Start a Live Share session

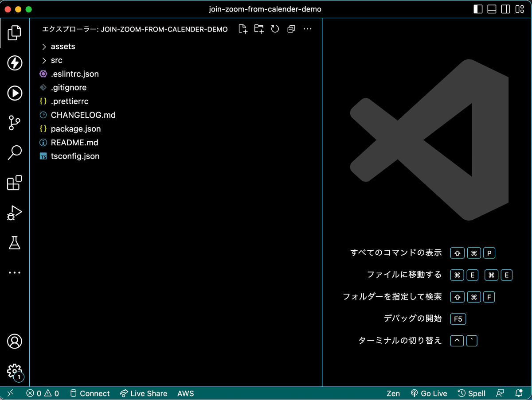[144, 393]
